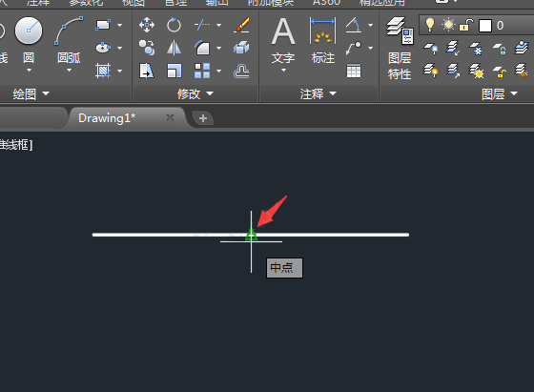534x392 pixels.
Task: Open the Leader tool dropdown arrow
Action: tap(371, 48)
